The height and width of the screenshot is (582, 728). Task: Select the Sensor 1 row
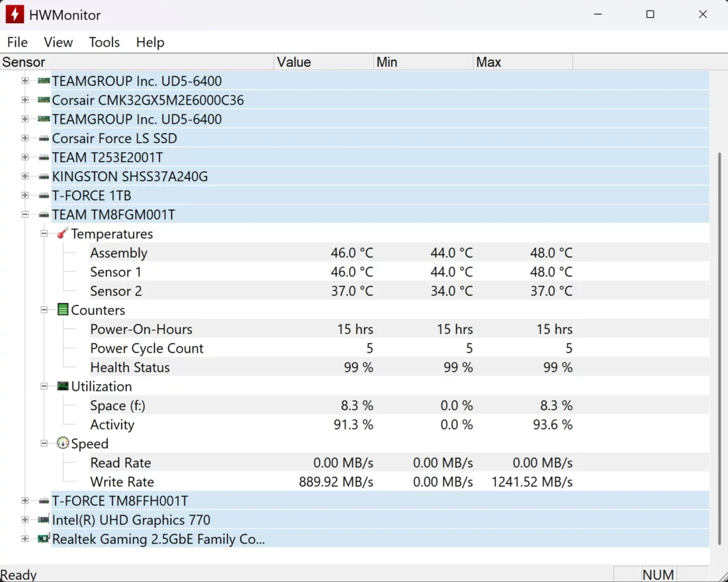[x=399, y=272]
